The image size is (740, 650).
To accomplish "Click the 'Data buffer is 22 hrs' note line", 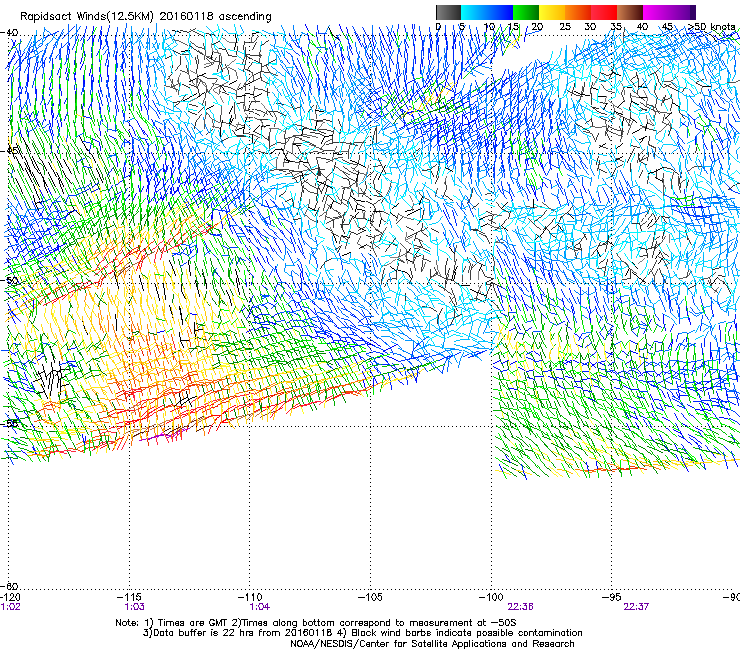I will (362, 633).
